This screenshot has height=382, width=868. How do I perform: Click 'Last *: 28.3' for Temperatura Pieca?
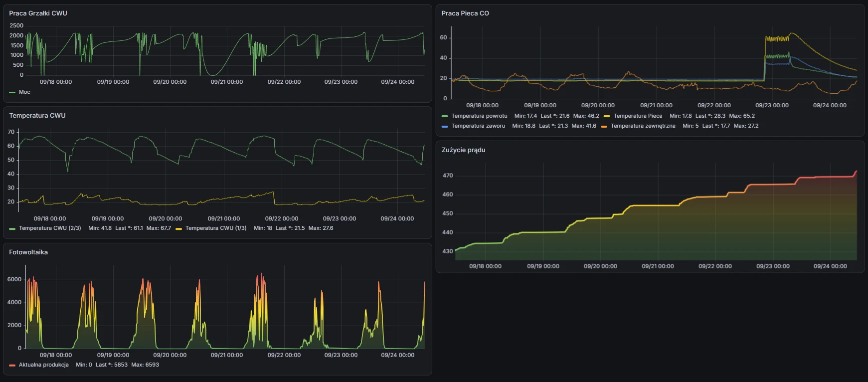tap(710, 116)
